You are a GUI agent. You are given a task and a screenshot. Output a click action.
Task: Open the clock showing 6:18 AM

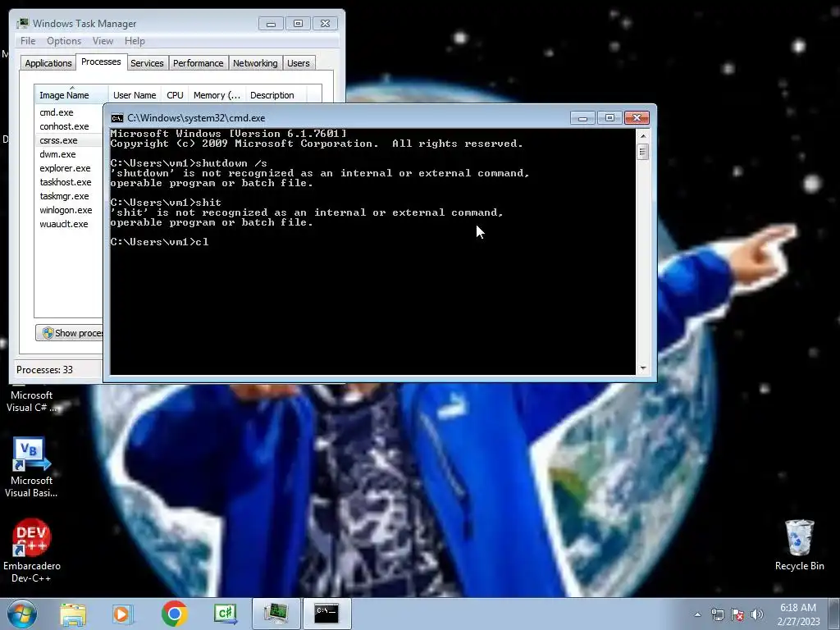point(798,614)
